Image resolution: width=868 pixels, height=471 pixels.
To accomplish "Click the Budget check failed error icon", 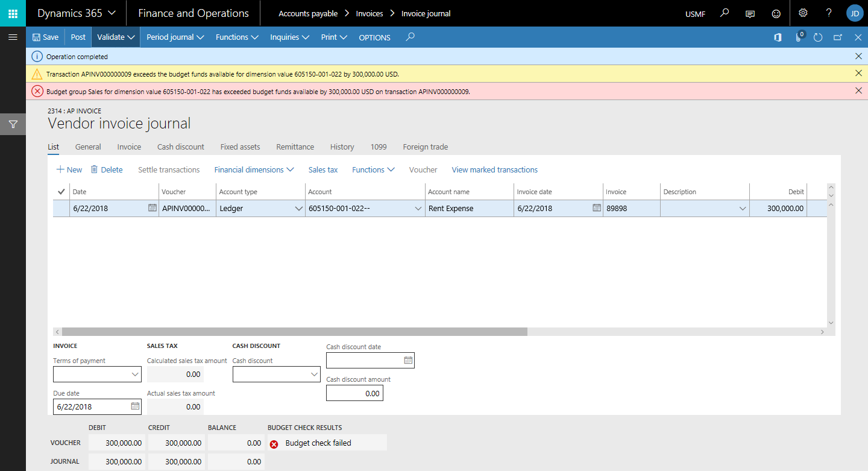I will pos(274,444).
